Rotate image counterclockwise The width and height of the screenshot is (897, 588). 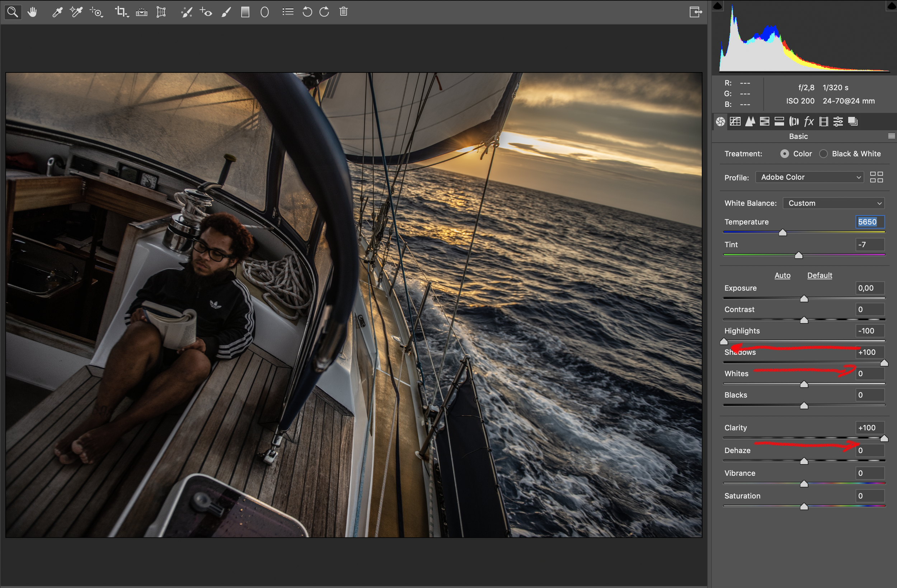(307, 12)
